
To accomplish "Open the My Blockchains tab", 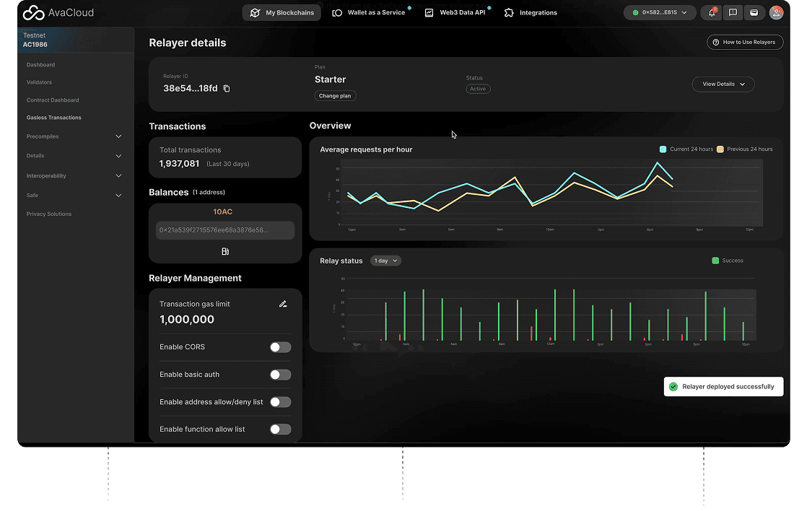I will pyautogui.click(x=281, y=12).
